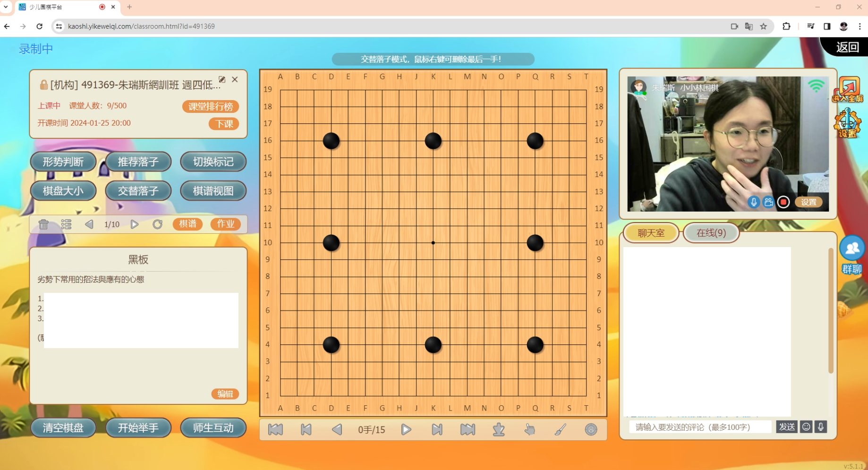Go to the previous record page
868x470 pixels.
pos(89,224)
